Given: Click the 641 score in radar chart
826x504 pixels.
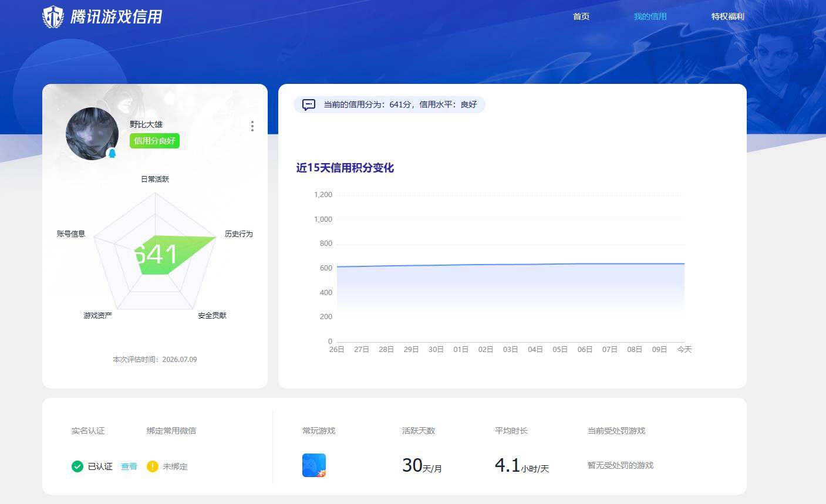Looking at the screenshot, I should [x=156, y=254].
